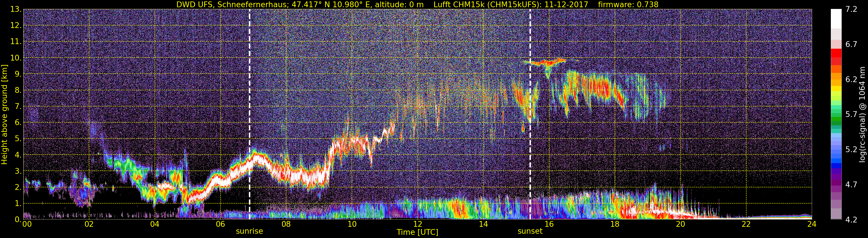
Task: Click the "7." tick on the height axis
Action: click(x=18, y=107)
